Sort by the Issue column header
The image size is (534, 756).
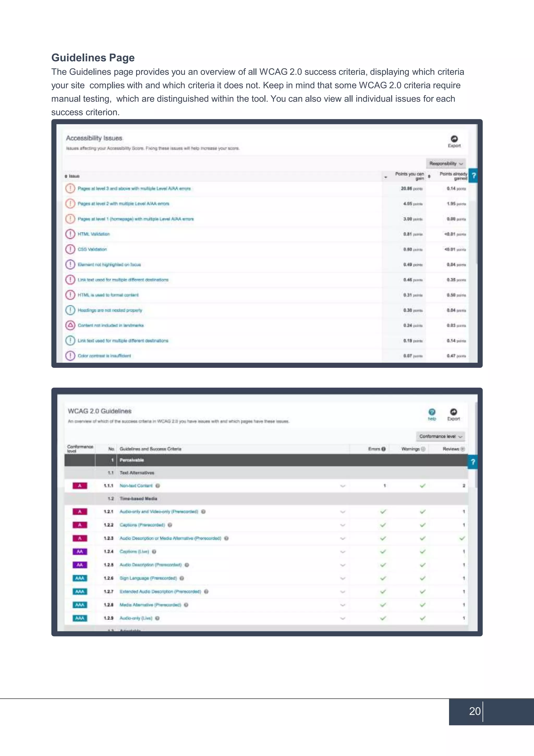[x=72, y=176]
